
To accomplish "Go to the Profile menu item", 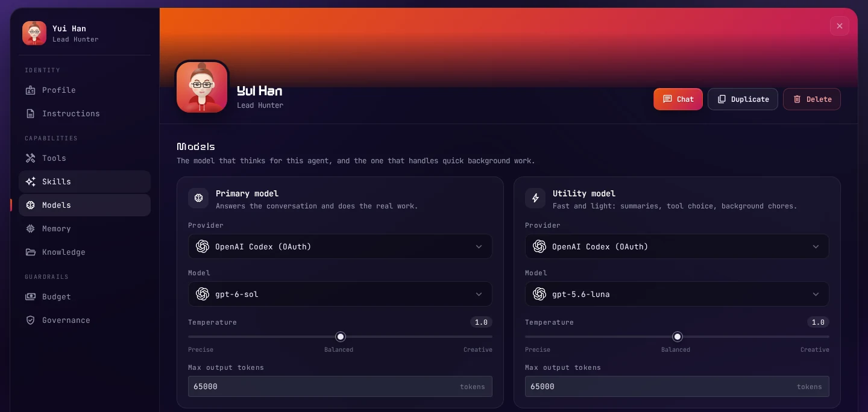I will 84,90.
